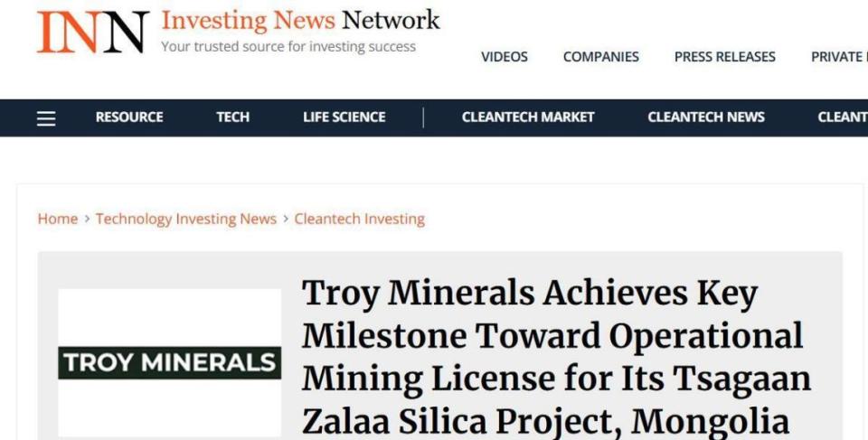Open the hamburger menu icon
Screen dimensions: 868x440
(46, 117)
